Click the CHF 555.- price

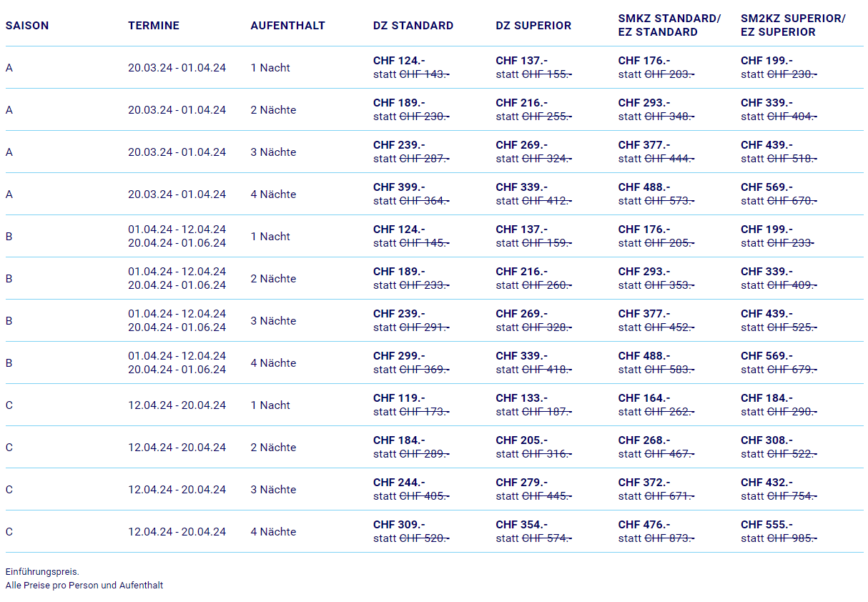coord(766,525)
